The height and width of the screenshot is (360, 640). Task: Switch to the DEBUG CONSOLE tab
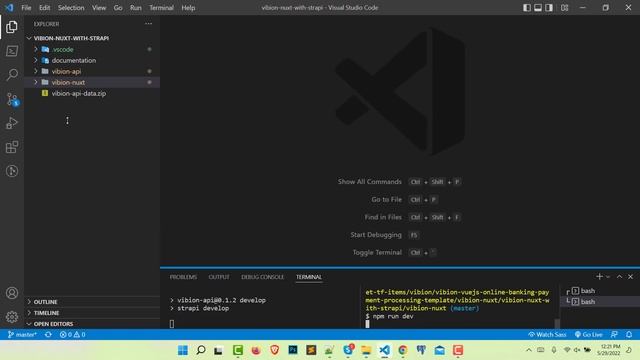tap(262, 277)
